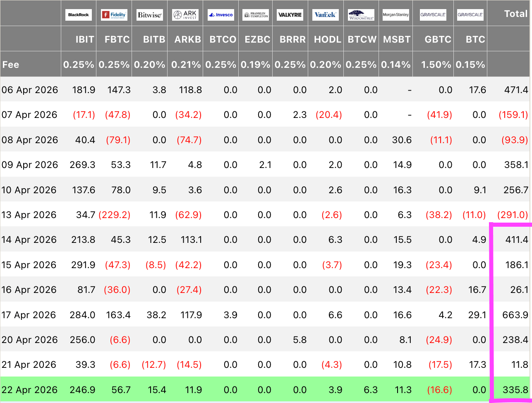Select the GBTC 1.50% fee cell

tap(437, 65)
